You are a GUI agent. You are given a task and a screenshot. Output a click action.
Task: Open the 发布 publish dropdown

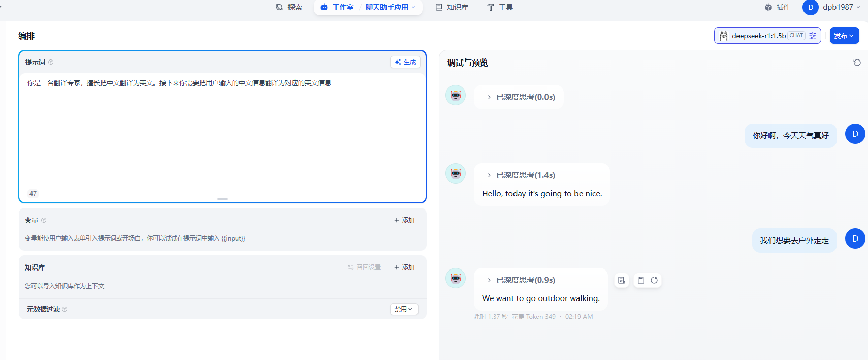pos(844,36)
